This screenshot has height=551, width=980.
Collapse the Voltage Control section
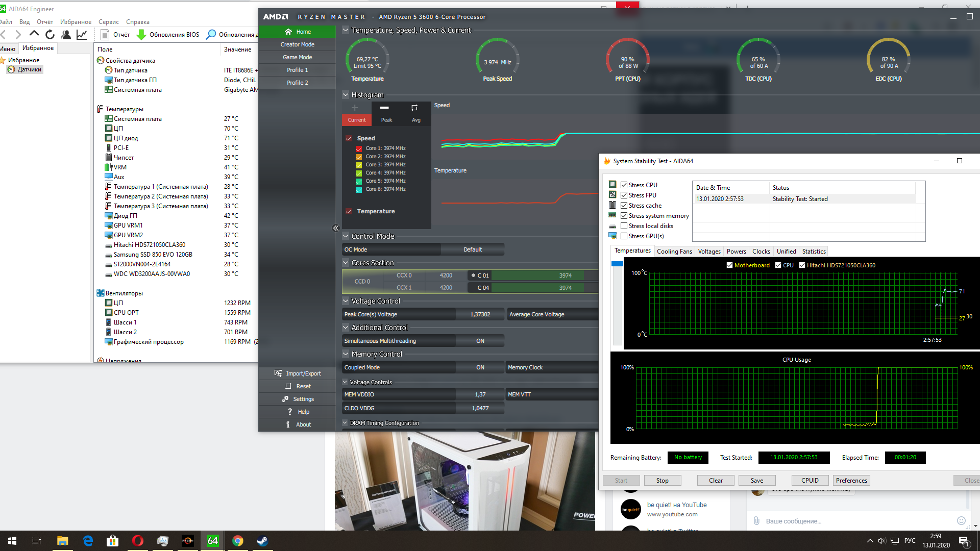(x=346, y=301)
